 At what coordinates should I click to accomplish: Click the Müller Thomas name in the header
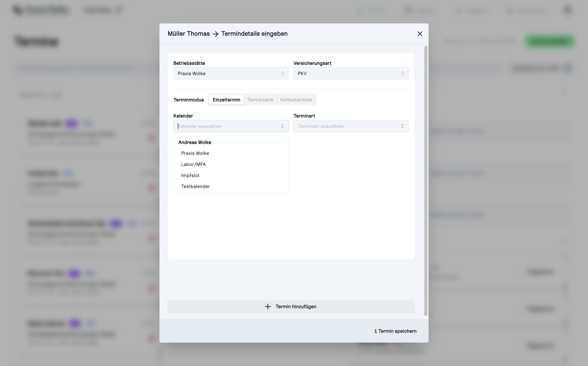coord(189,34)
